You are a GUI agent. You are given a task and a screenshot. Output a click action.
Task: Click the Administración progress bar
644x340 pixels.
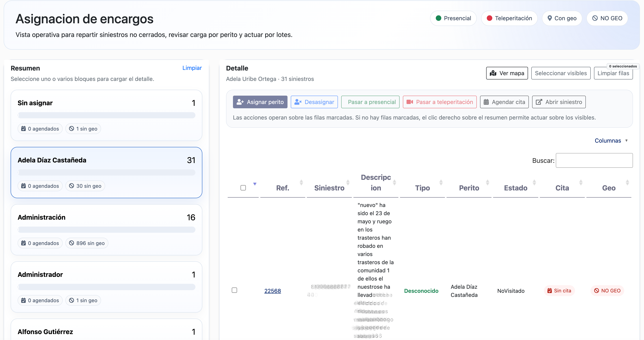[106, 230]
